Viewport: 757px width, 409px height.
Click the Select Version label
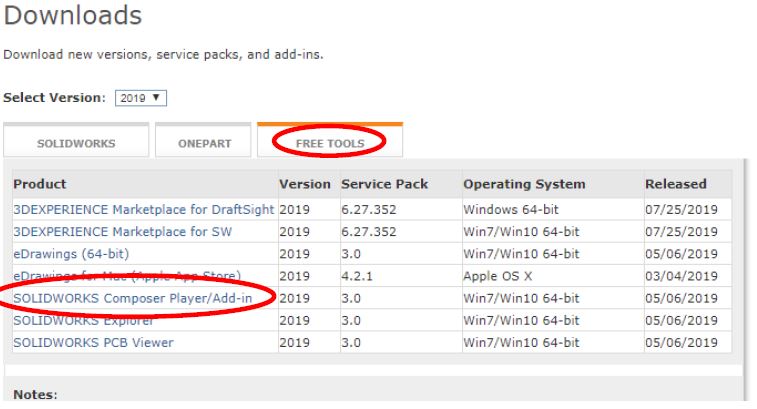click(54, 98)
